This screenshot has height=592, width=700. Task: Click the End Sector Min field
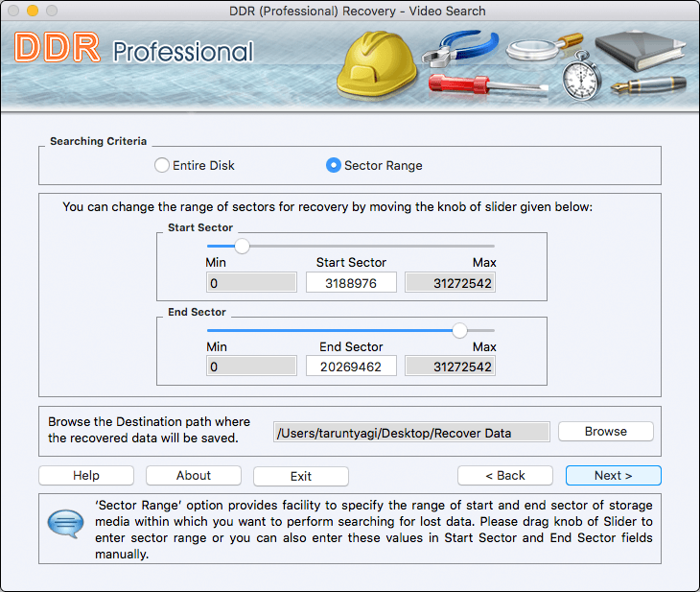(251, 367)
